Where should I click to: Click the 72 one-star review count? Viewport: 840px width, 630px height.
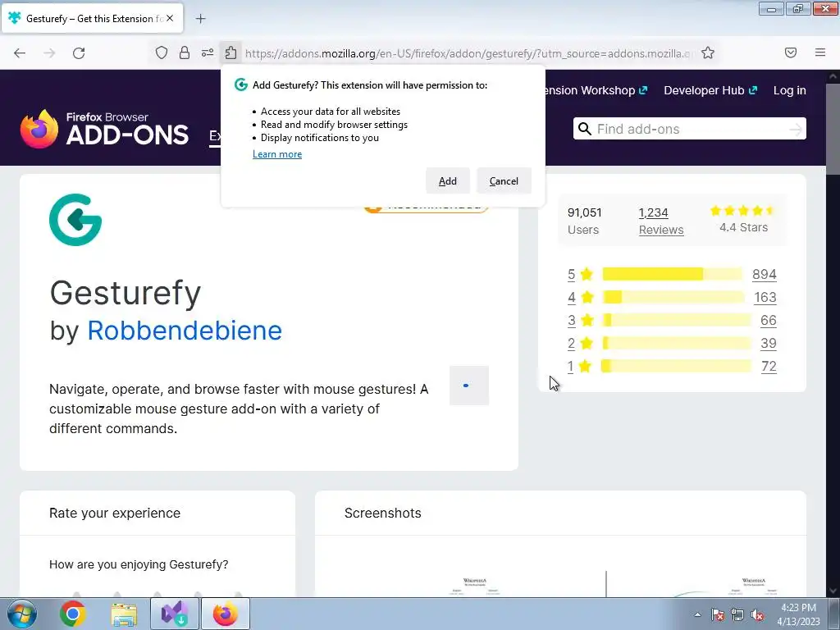click(x=769, y=367)
